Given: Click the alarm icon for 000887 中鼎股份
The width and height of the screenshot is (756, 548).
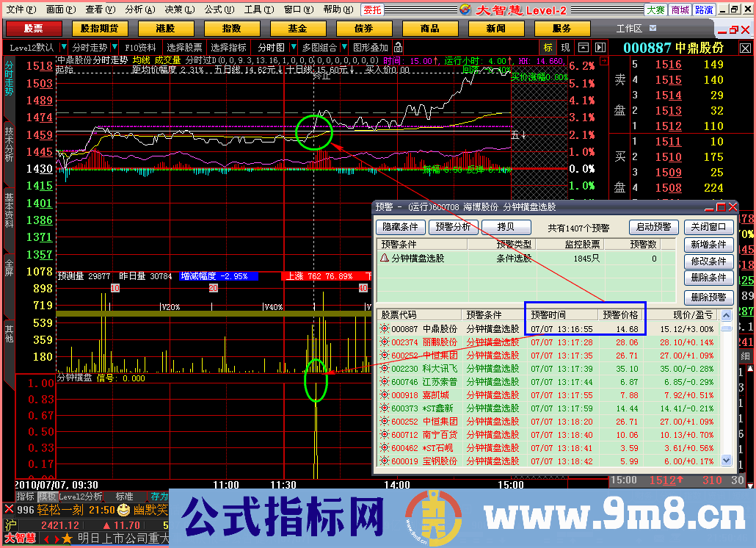Looking at the screenshot, I should click(x=384, y=329).
